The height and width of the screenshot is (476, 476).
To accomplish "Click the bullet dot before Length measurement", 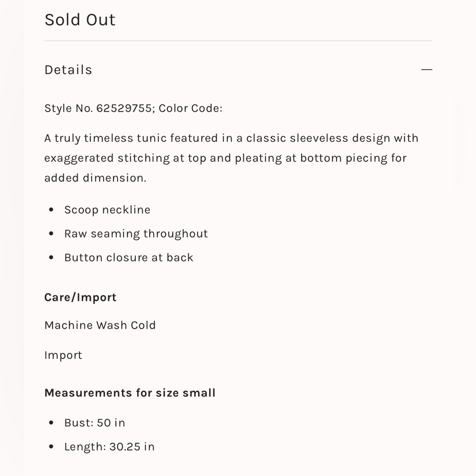I will point(51,447).
